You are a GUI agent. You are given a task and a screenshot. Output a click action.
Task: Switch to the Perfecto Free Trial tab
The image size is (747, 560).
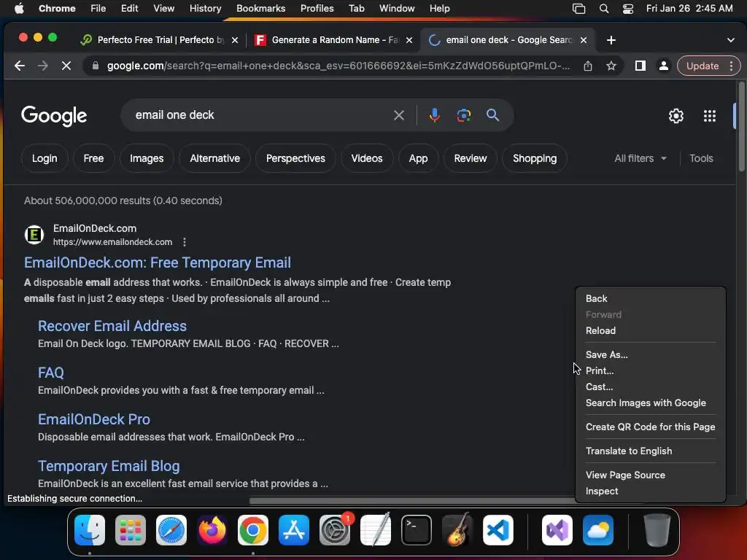(160, 40)
